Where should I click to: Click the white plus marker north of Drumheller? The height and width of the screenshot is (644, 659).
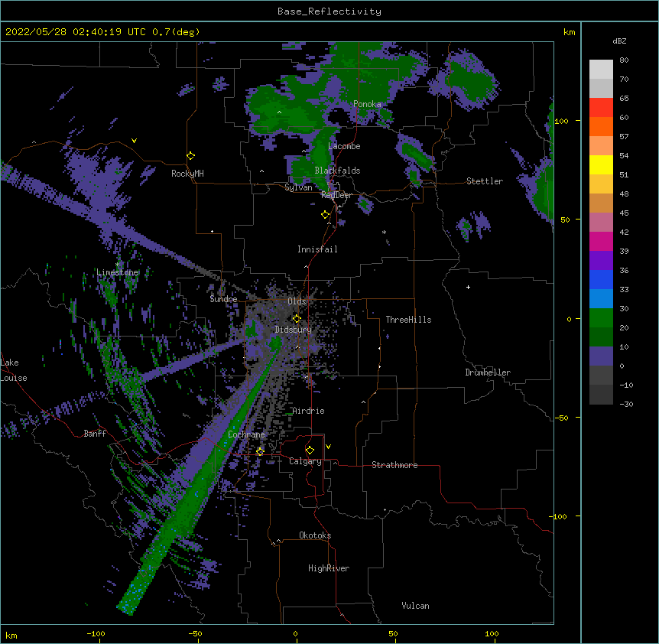[468, 287]
